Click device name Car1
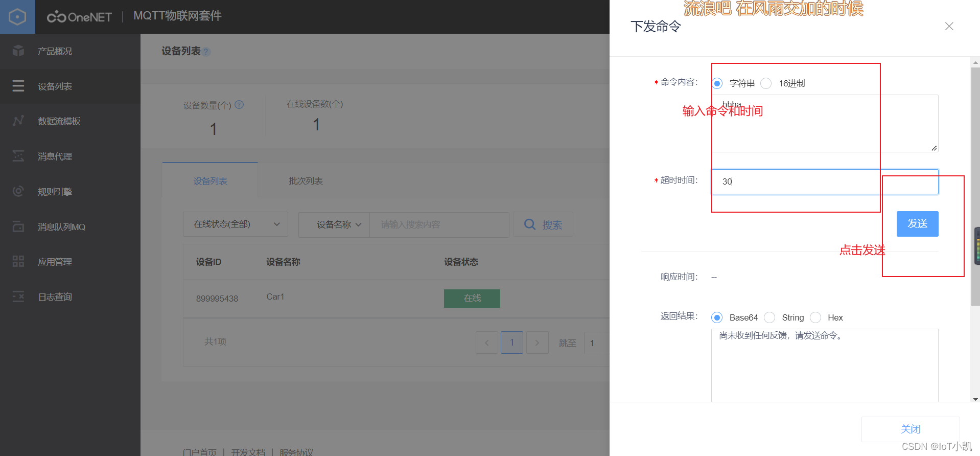 point(275,297)
